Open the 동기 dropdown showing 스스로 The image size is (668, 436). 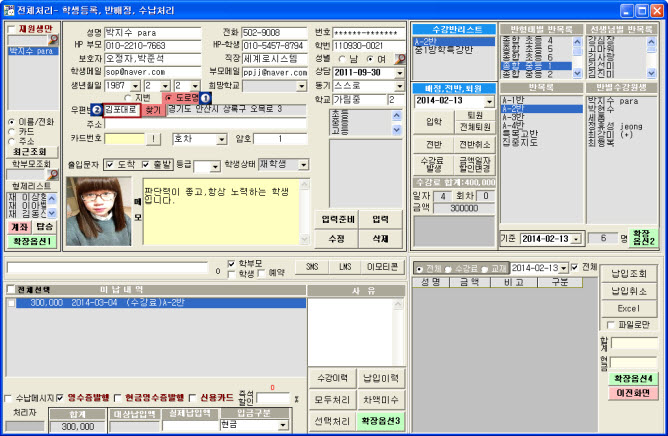(399, 86)
